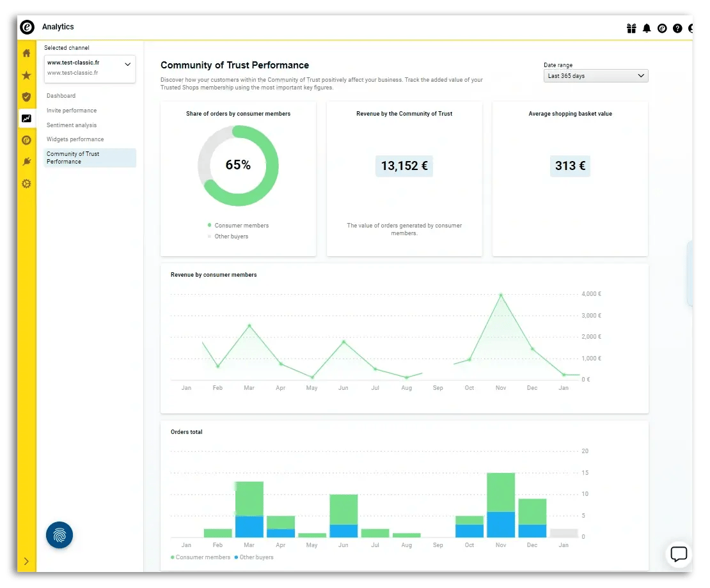Viewport: 710px width, 588px height.
Task: Open the Integrations plug icon in sidebar
Action: point(26,161)
